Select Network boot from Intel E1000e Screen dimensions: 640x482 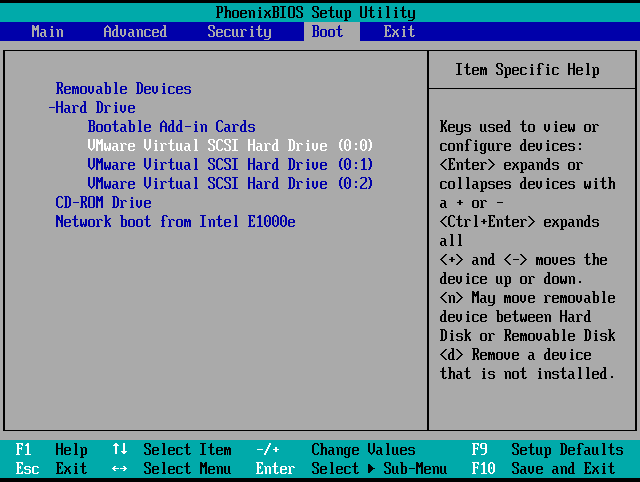pyautogui.click(x=176, y=222)
